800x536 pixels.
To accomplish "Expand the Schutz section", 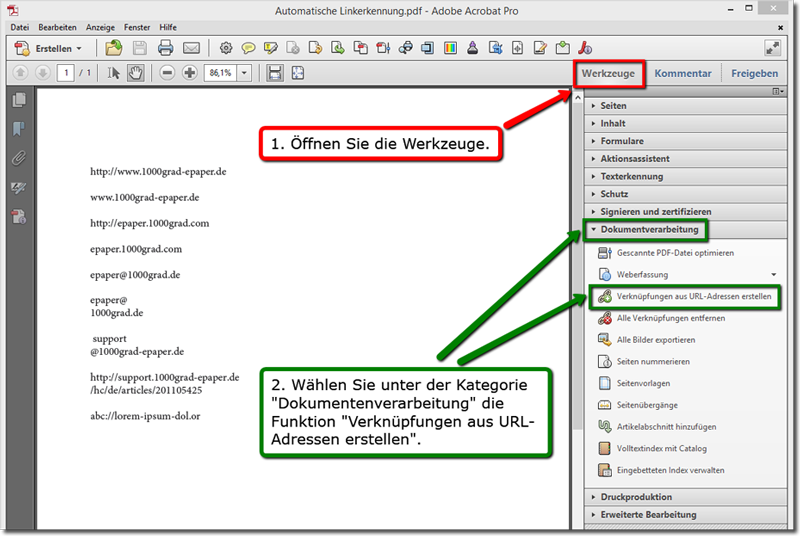I will (685, 194).
